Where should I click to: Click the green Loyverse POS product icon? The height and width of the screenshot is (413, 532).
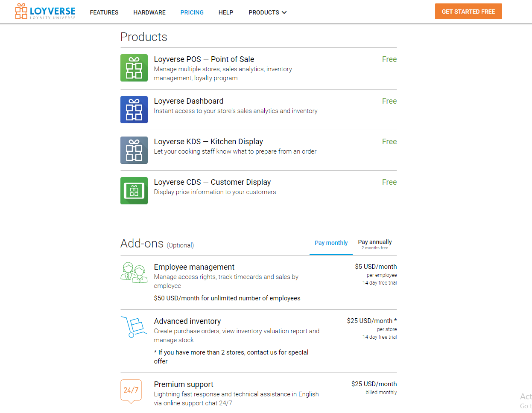(x=134, y=68)
